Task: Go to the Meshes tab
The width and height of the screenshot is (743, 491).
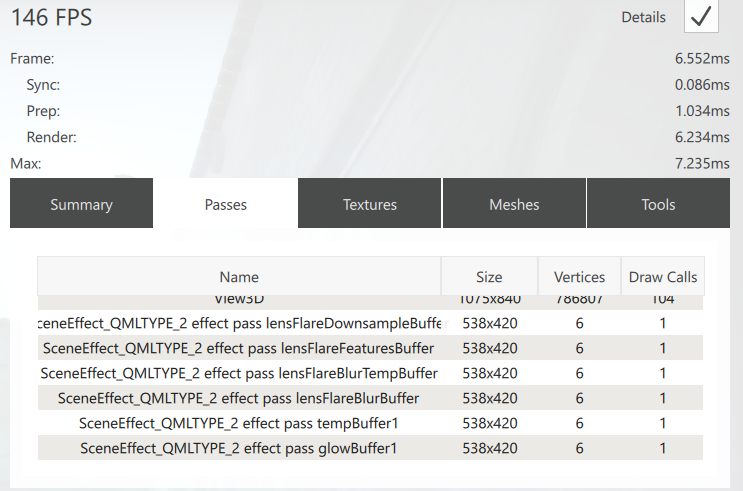Action: 514,204
